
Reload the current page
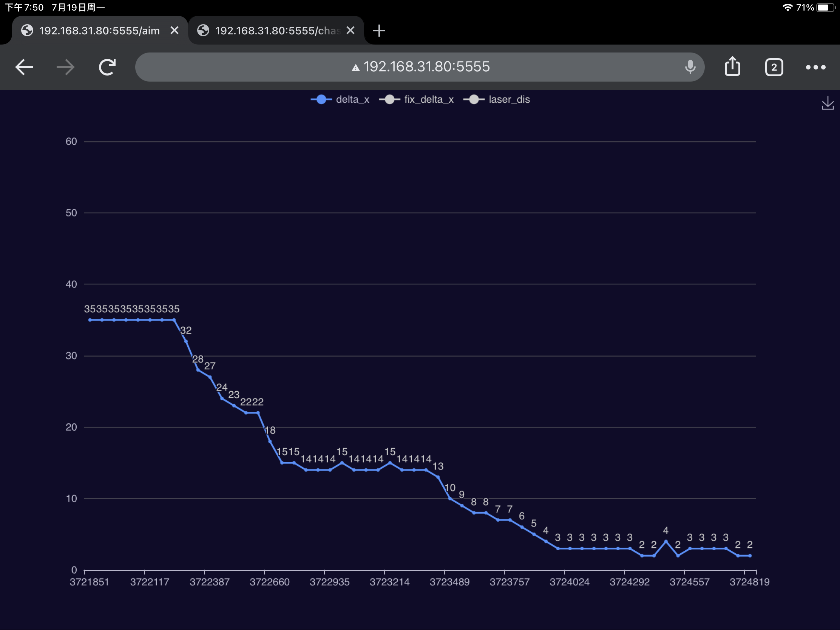107,67
